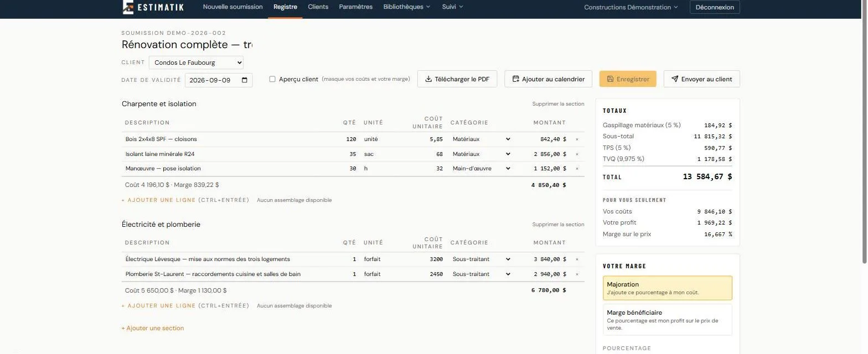Select the Majoration margin option
Screen dimensions: 868x354
[x=667, y=288]
